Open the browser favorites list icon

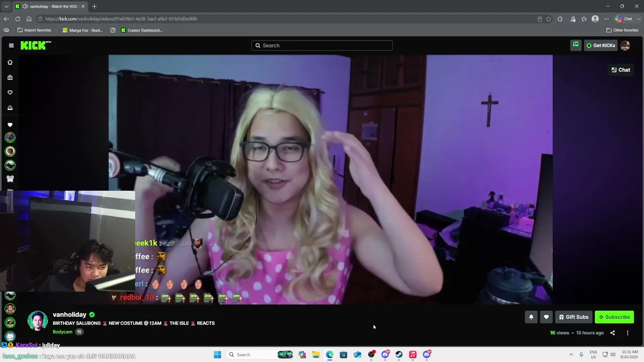click(584, 19)
